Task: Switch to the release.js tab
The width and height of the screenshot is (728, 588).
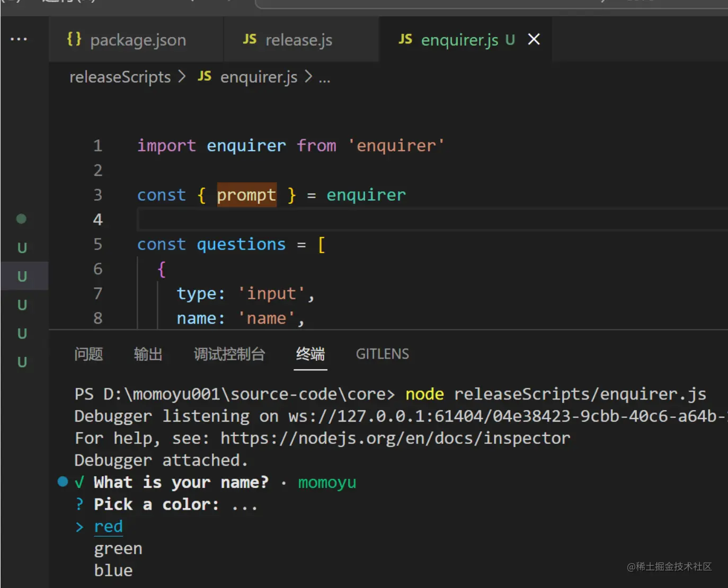Action: point(298,40)
